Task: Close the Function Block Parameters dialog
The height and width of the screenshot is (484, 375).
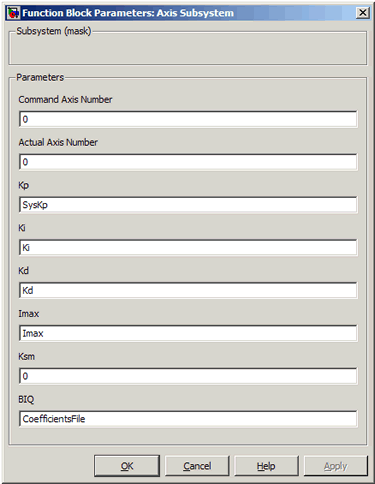Action: pos(362,13)
